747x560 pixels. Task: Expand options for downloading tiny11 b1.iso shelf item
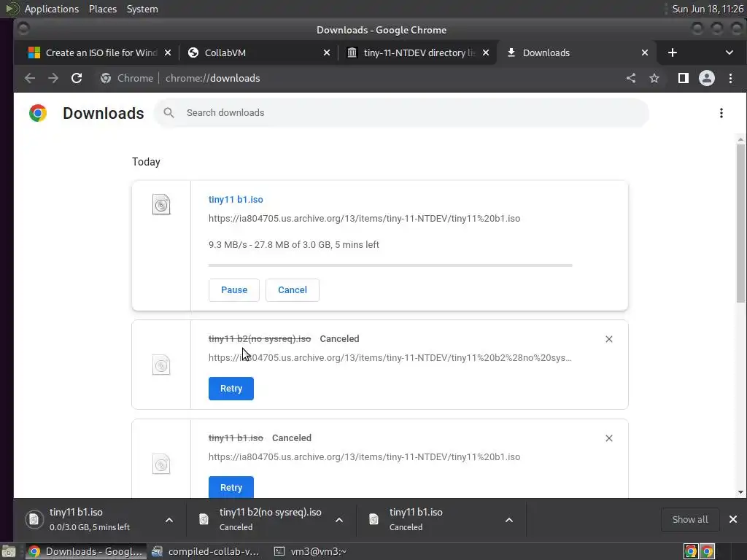pos(169,519)
